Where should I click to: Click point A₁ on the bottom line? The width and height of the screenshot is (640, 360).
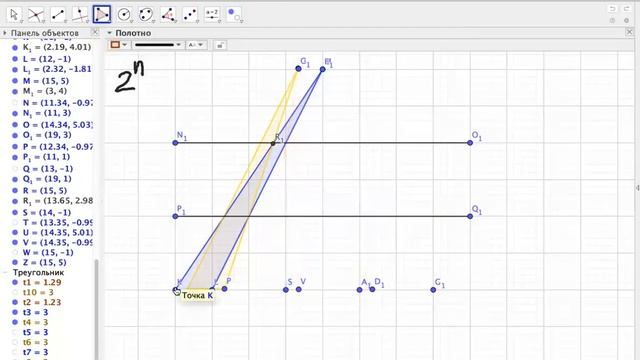(x=360, y=290)
